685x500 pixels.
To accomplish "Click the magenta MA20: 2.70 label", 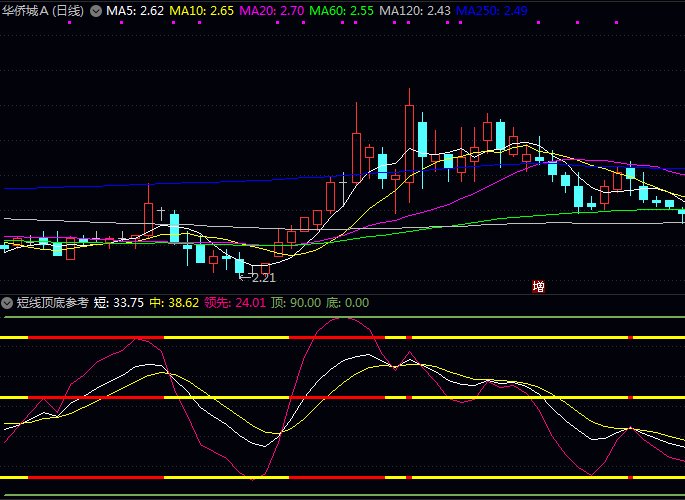I will point(272,11).
